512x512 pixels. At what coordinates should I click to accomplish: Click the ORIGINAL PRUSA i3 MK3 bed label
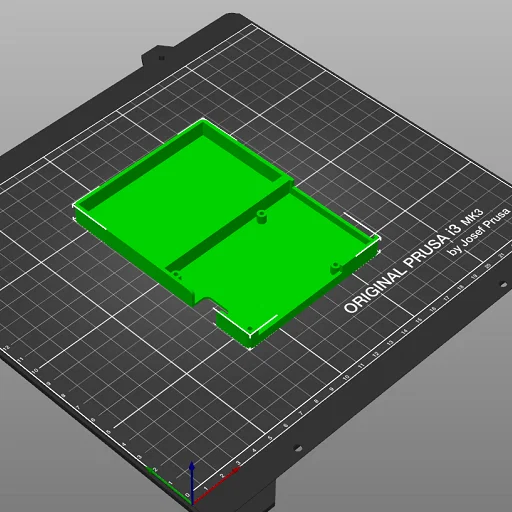(413, 261)
